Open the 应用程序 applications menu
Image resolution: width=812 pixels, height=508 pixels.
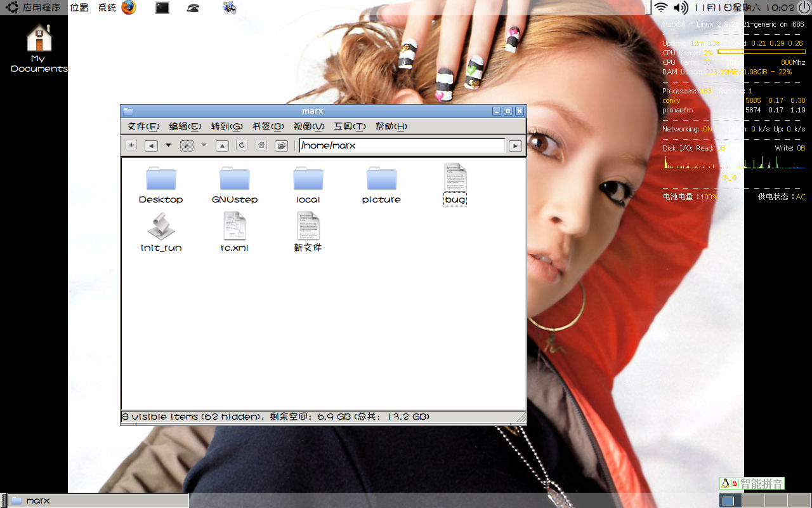pyautogui.click(x=34, y=8)
